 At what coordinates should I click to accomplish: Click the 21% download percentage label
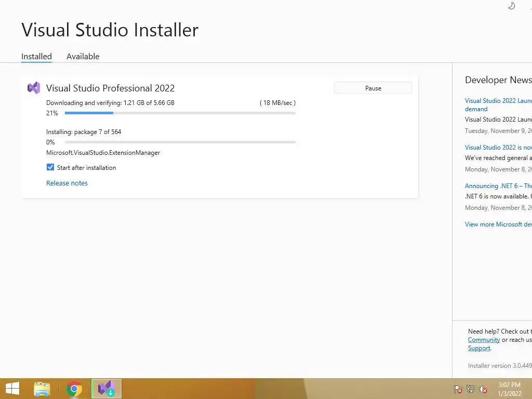click(x=52, y=113)
